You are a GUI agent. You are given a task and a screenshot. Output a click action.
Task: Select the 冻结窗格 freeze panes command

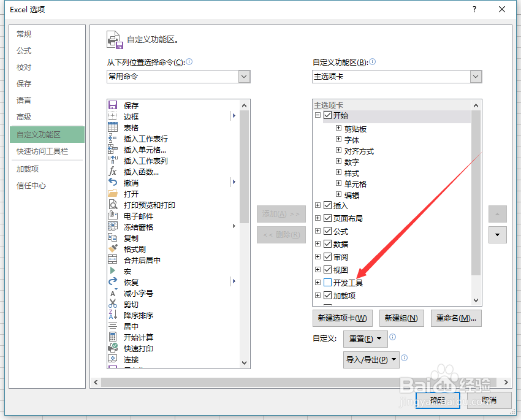113,227
